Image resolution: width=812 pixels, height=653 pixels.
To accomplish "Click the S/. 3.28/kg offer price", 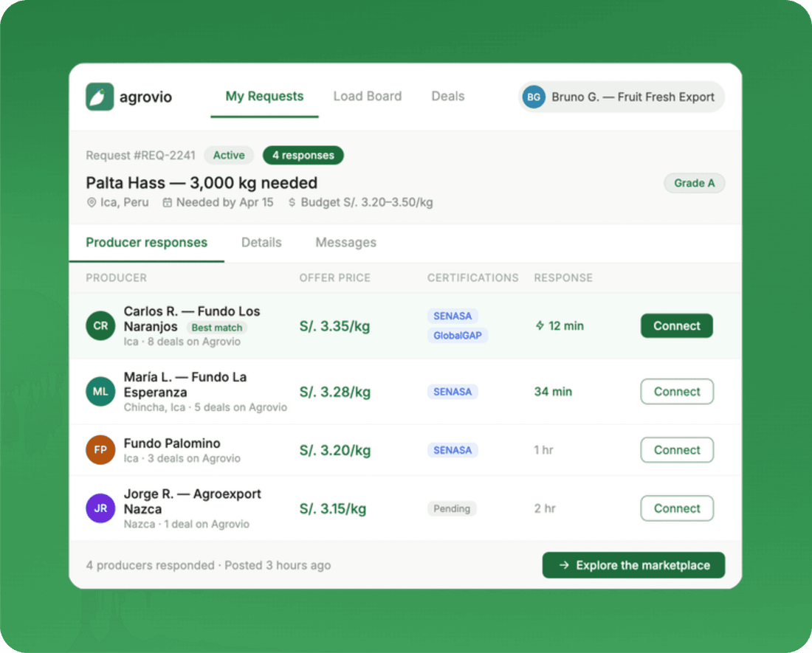I will (x=334, y=392).
